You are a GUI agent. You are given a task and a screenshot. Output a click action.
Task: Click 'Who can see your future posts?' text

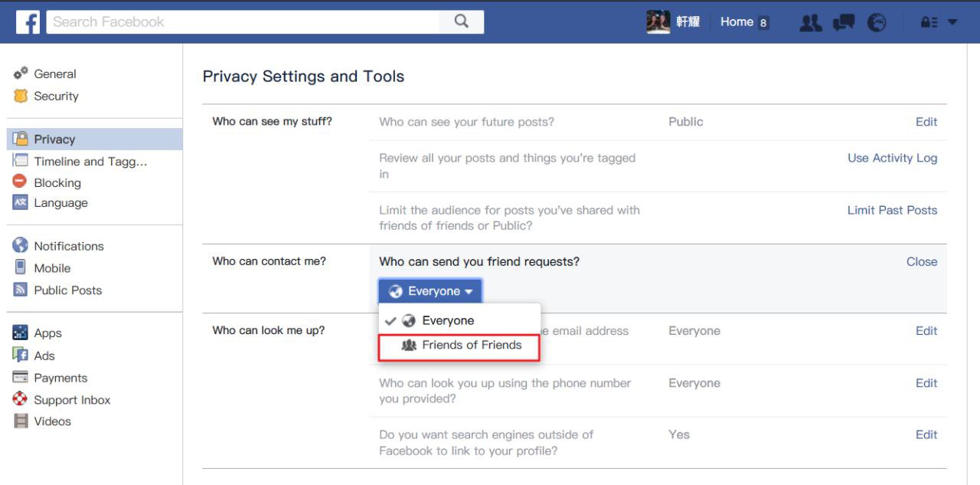pyautogui.click(x=466, y=121)
